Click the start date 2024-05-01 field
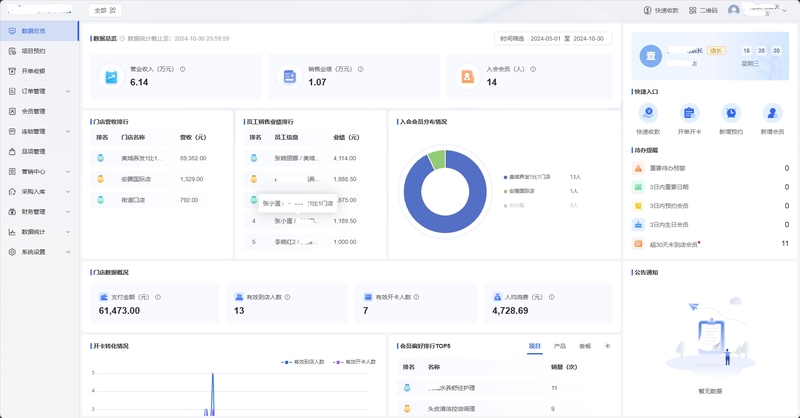This screenshot has height=418, width=800. point(545,39)
